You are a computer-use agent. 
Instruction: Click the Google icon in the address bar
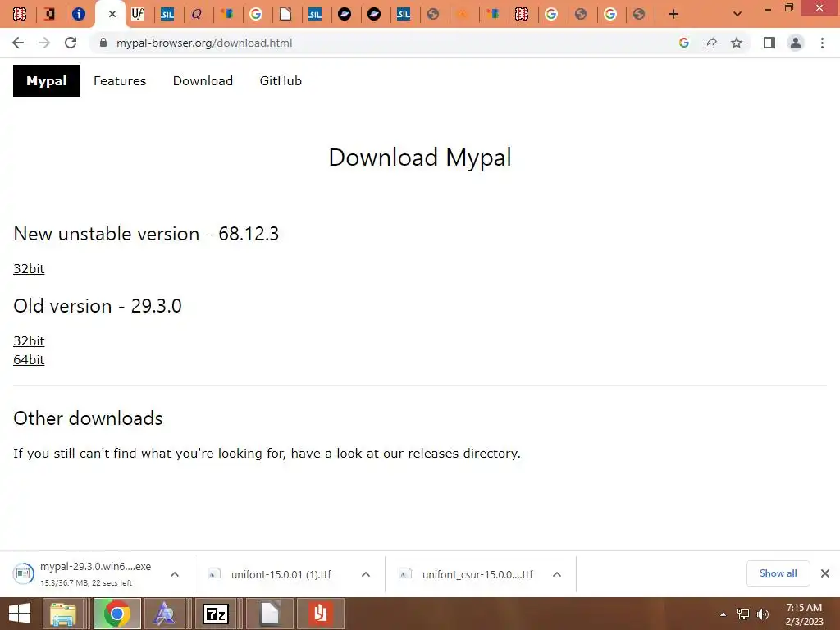coord(683,43)
